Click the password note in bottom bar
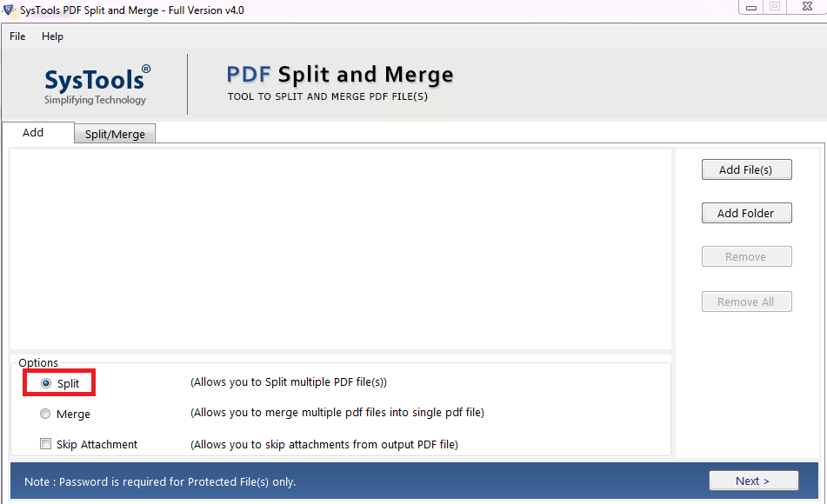Screen dimensions: 827x504 [x=160, y=481]
